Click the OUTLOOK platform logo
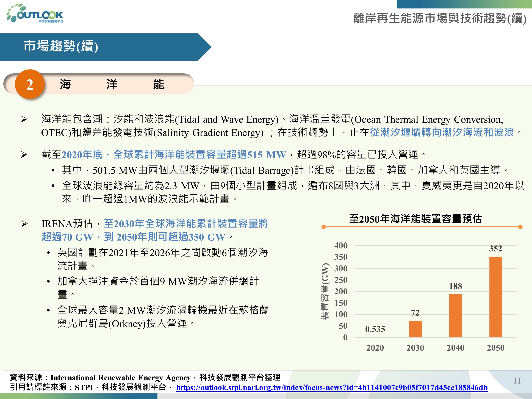The image size is (532, 399). [35, 14]
